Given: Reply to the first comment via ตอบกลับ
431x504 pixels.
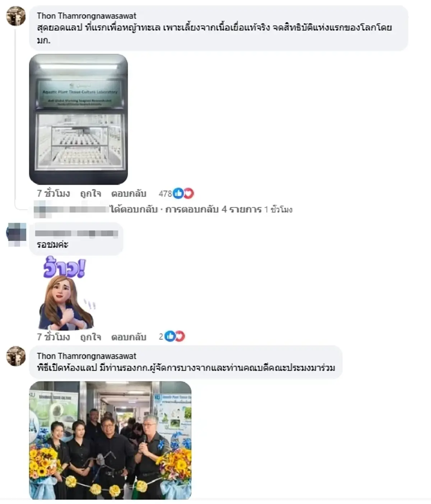Looking at the screenshot, I should click(x=129, y=193).
